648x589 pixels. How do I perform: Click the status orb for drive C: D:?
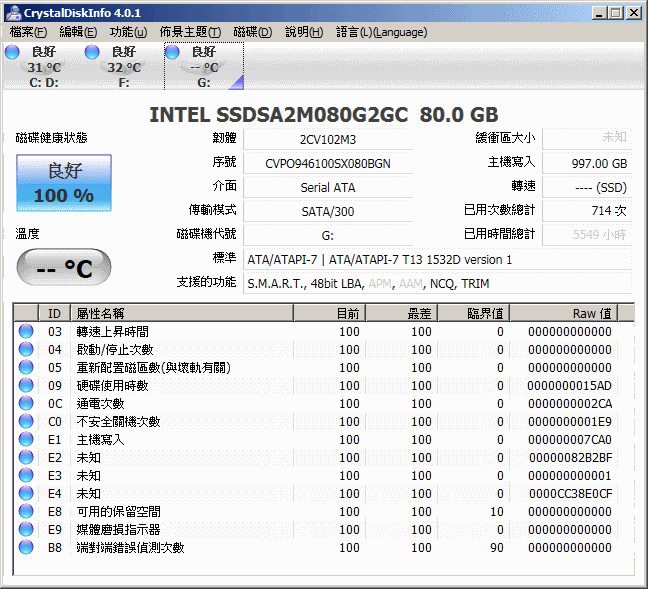(12, 52)
